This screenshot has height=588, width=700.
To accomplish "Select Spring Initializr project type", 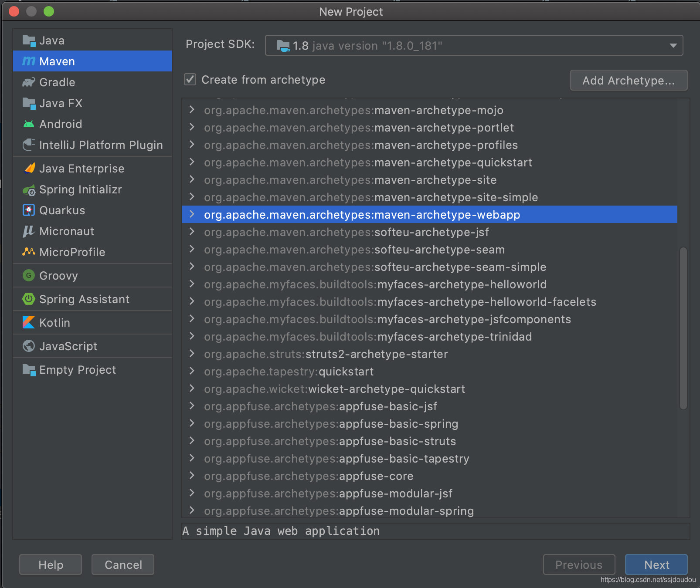I will pyautogui.click(x=92, y=189).
